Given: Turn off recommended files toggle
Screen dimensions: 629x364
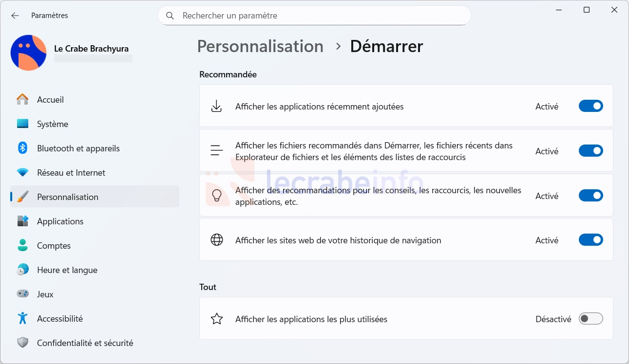Looking at the screenshot, I should 591,151.
